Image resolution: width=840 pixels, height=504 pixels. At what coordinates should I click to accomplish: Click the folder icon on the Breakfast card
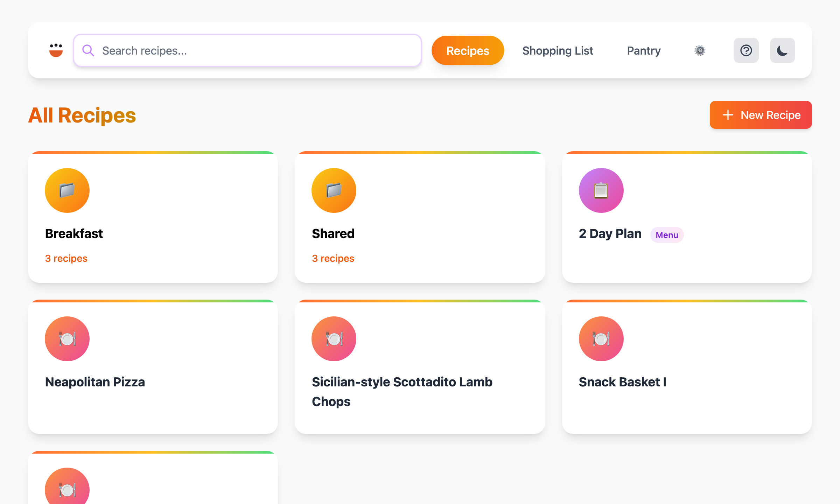(x=67, y=190)
